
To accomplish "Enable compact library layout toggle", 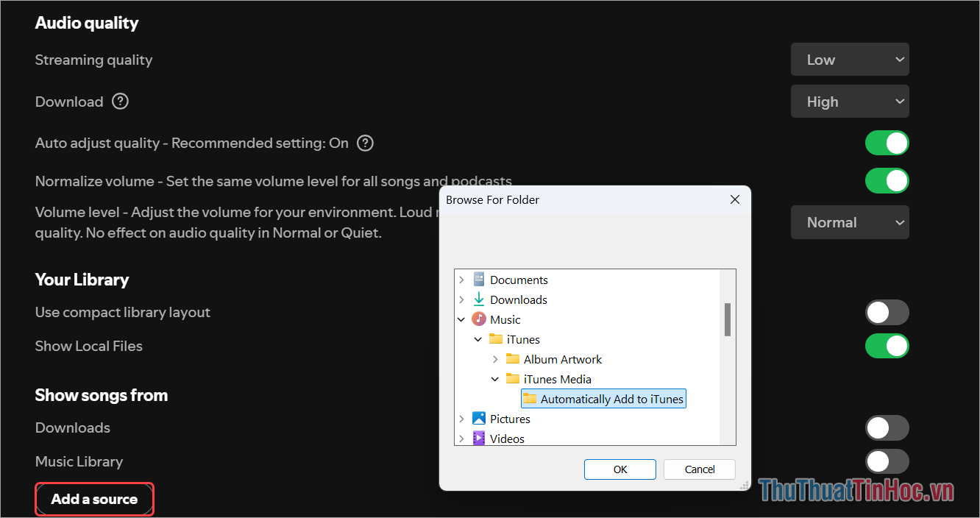I will point(887,312).
